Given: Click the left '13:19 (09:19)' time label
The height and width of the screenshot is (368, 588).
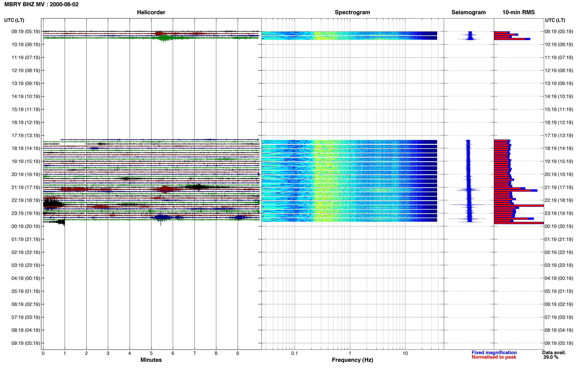Looking at the screenshot, I should point(26,83).
